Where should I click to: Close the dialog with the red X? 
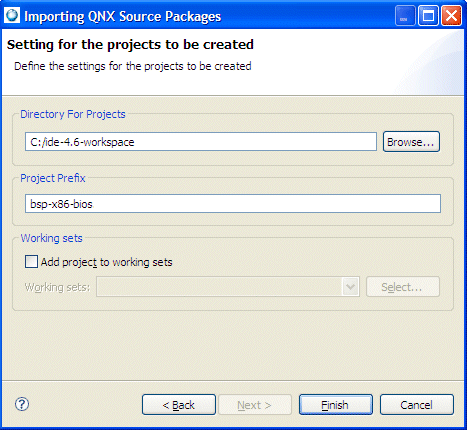pos(451,16)
